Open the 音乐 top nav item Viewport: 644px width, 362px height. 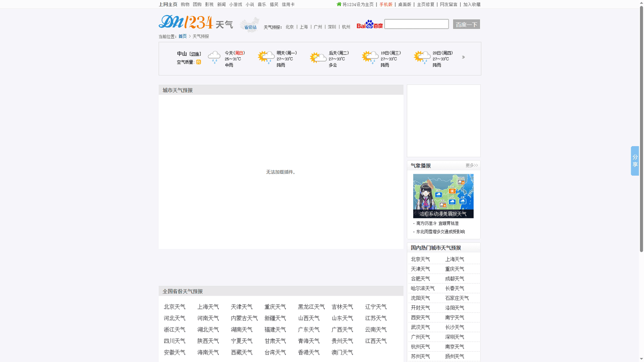(x=262, y=4)
